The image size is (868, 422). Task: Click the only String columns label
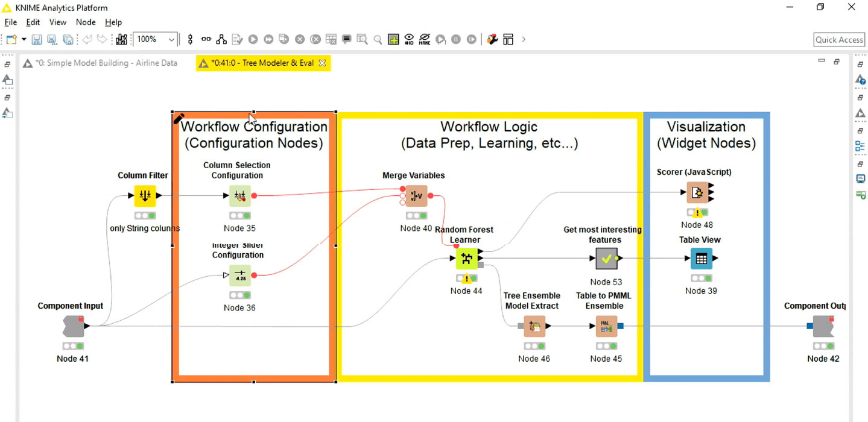tap(145, 228)
